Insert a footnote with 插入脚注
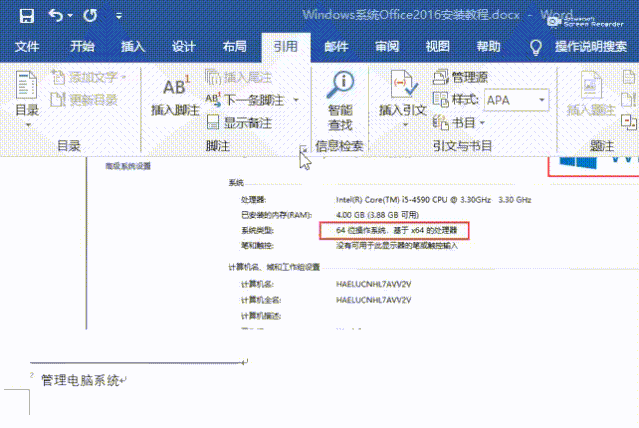639x428 pixels. tap(175, 96)
